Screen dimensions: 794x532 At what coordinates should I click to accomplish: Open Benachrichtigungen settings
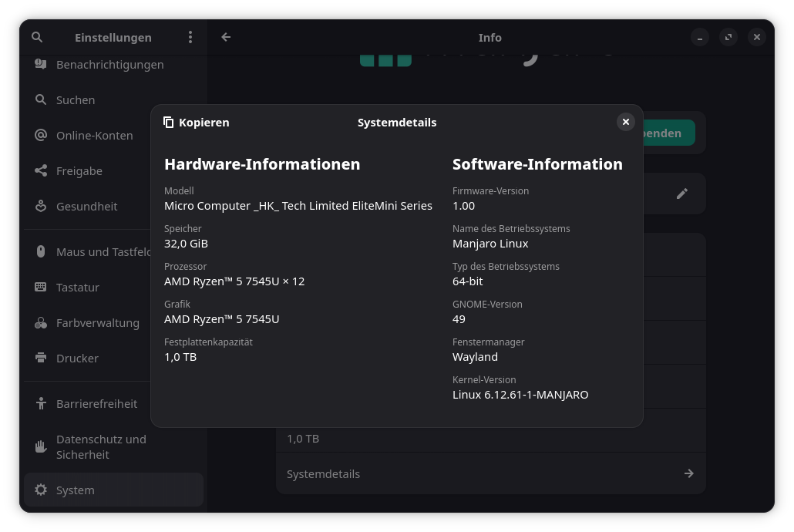click(109, 65)
